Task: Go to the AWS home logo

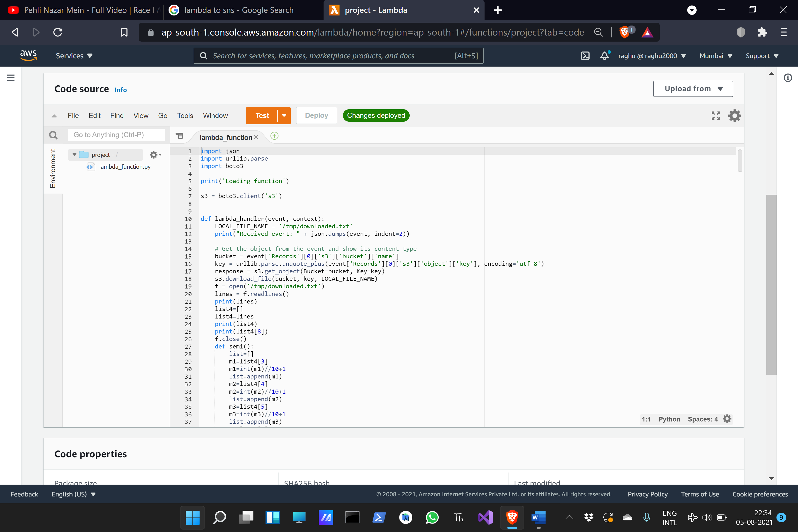Action: coord(28,55)
